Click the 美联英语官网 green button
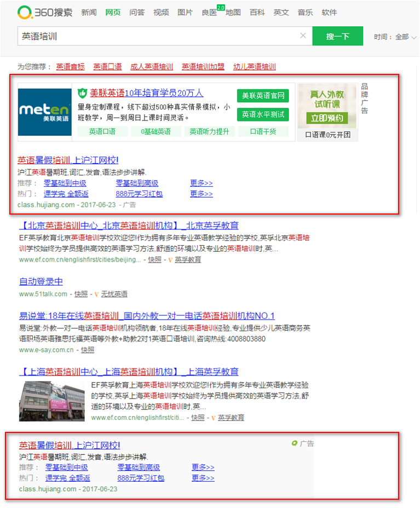 pos(263,96)
